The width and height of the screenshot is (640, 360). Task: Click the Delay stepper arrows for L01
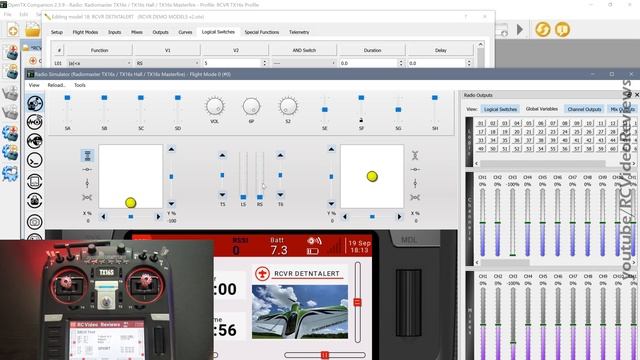click(469, 63)
